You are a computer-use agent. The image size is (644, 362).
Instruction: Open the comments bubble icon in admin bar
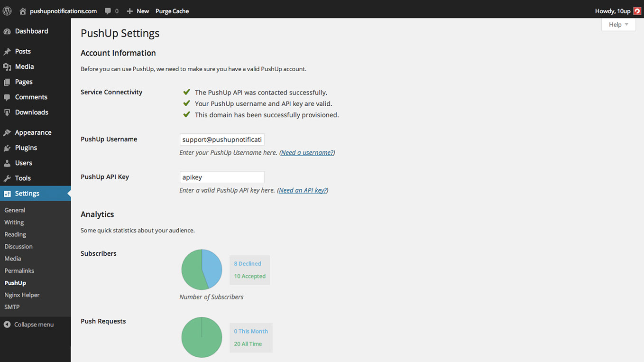(108, 11)
